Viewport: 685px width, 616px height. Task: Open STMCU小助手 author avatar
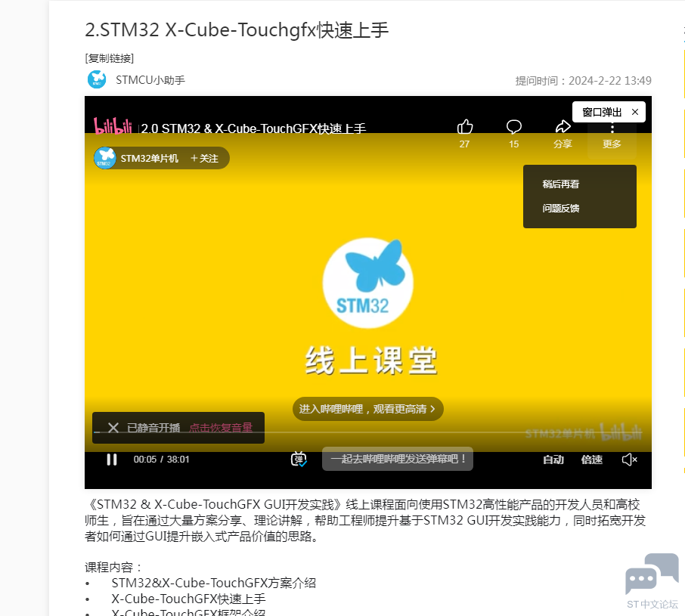(97, 79)
